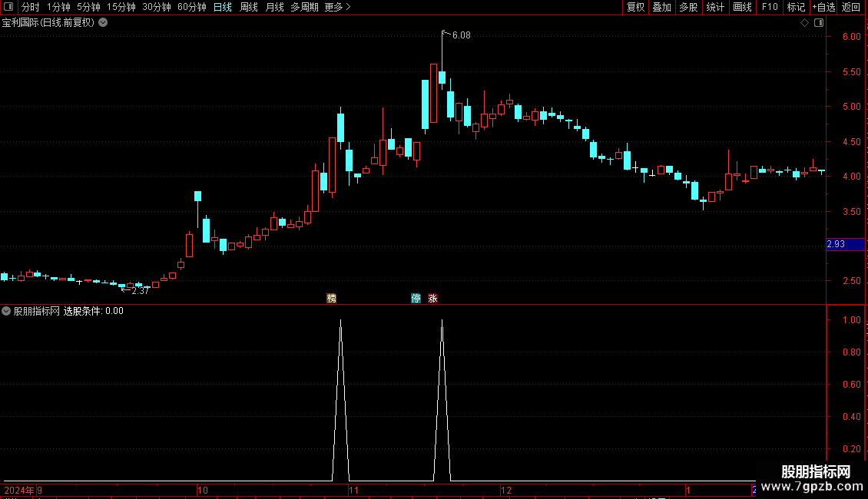868x499 pixels.
Task: Click the 复权 adjustment button
Action: click(x=635, y=7)
